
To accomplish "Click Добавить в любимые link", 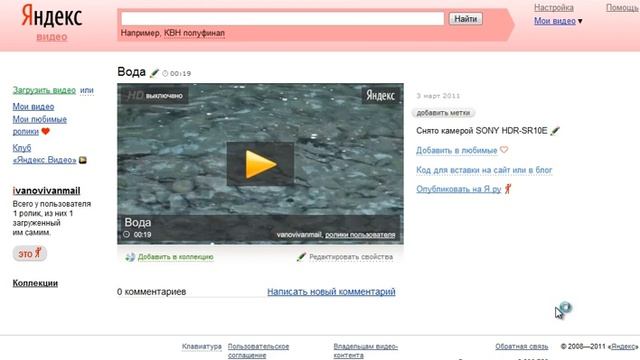I will tap(457, 150).
